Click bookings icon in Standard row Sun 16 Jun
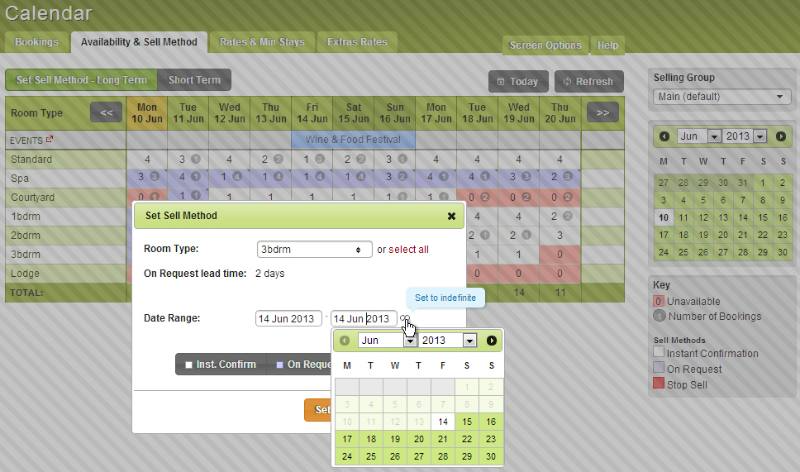The image size is (800, 472). [x=403, y=159]
